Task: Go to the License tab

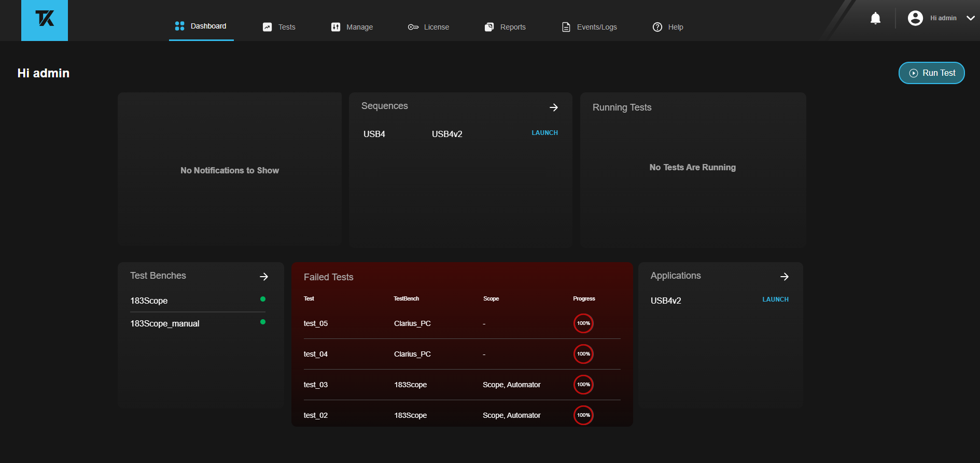Action: pos(428,27)
